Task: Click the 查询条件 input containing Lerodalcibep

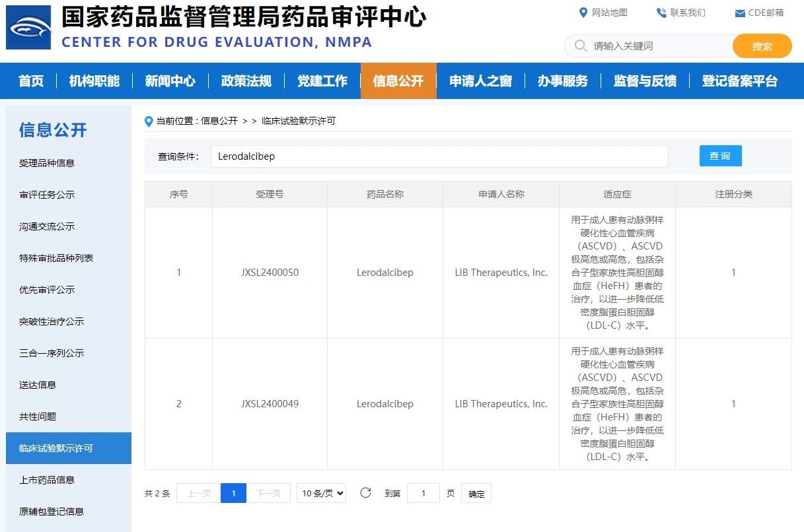Action: pyautogui.click(x=439, y=156)
